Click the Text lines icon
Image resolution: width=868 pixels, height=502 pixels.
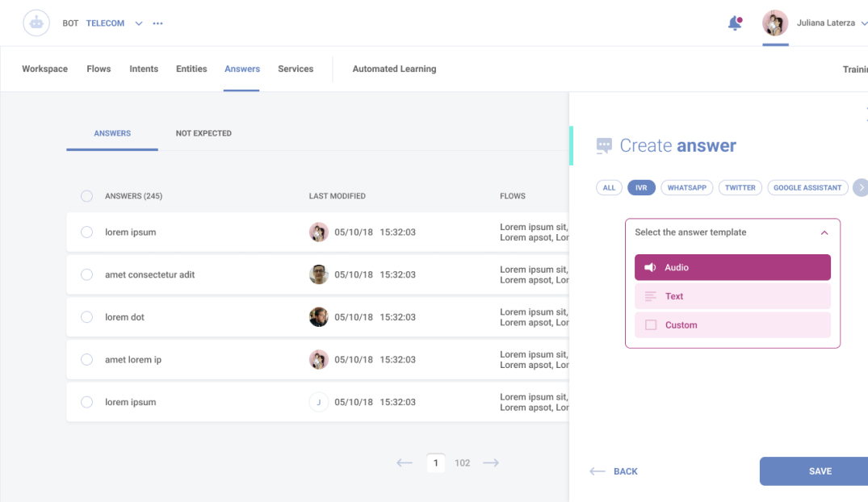(x=651, y=296)
